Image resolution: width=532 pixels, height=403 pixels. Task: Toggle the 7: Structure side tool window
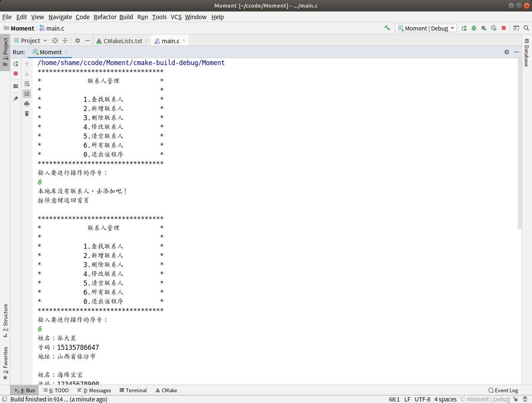(5, 321)
